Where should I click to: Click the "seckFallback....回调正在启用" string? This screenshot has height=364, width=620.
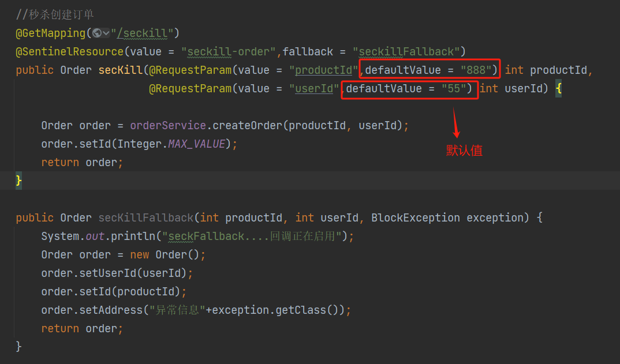252,237
